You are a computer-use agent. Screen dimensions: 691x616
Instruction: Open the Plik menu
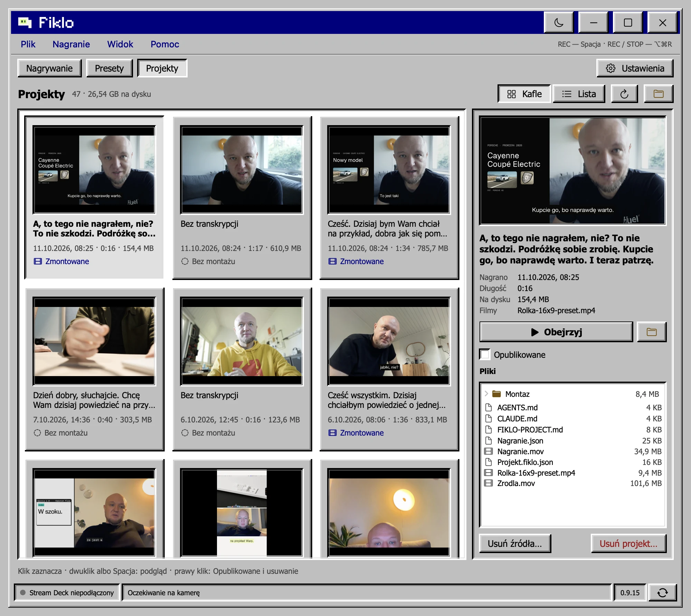click(28, 44)
